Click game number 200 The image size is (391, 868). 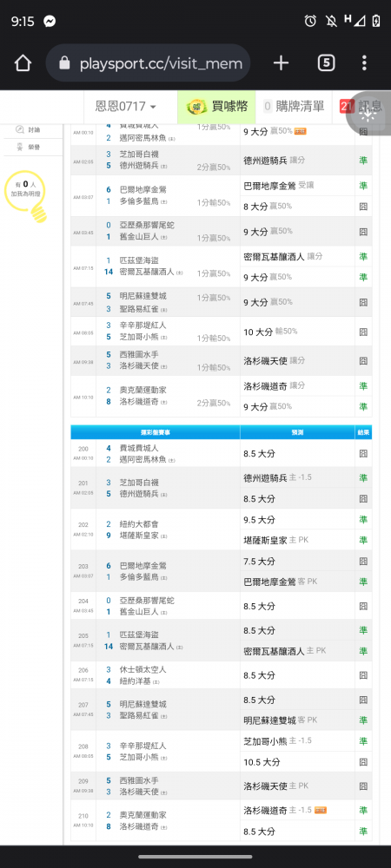point(83,449)
